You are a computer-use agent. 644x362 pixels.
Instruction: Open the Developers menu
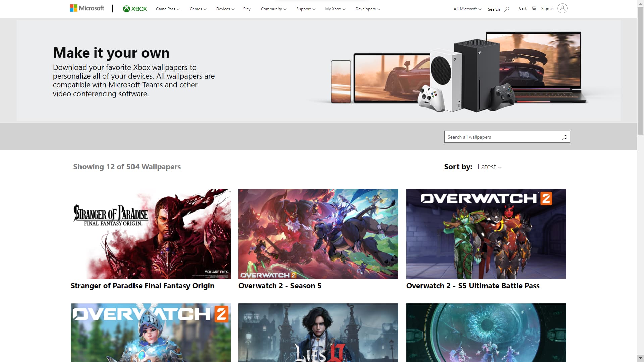point(368,9)
